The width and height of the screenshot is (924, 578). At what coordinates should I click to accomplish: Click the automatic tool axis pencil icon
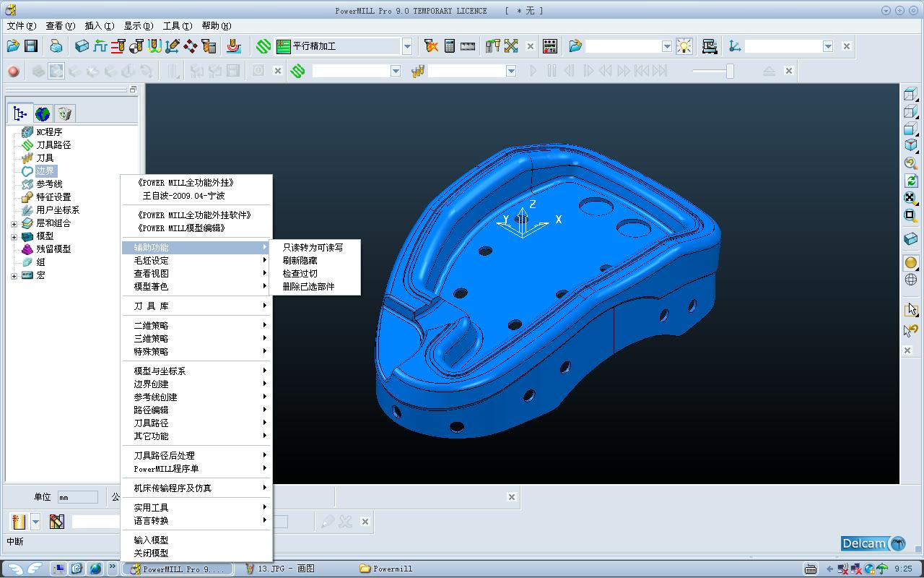coord(173,46)
